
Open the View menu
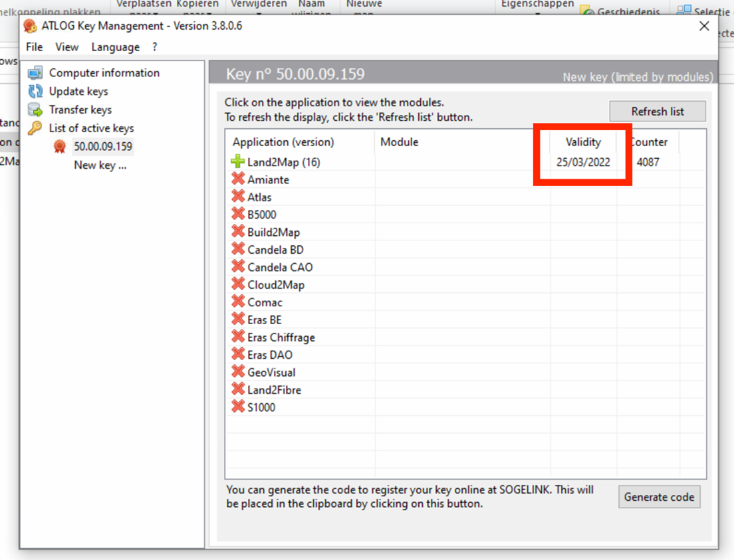67,47
